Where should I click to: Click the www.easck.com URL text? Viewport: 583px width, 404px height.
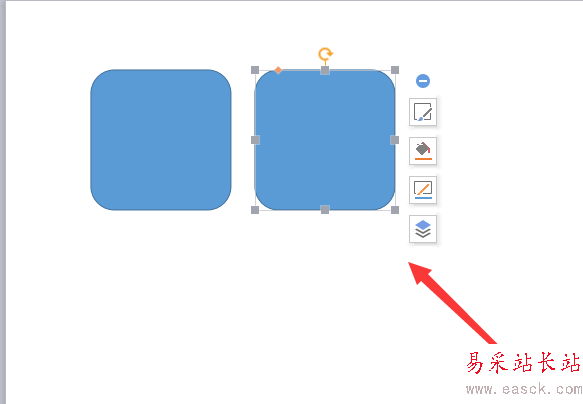coord(524,389)
